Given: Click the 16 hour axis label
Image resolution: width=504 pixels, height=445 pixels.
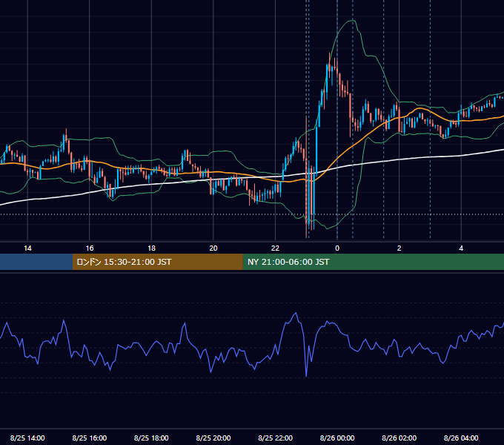Looking at the screenshot, I should point(90,248).
